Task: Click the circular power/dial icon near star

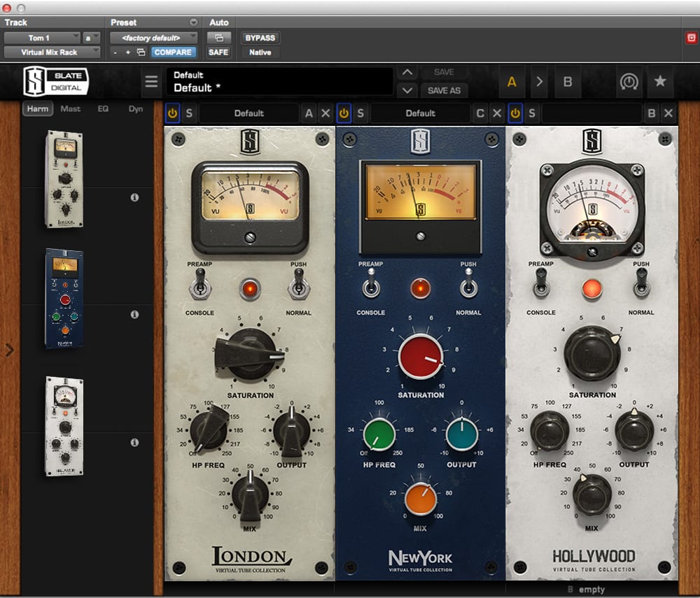Action: 629,82
